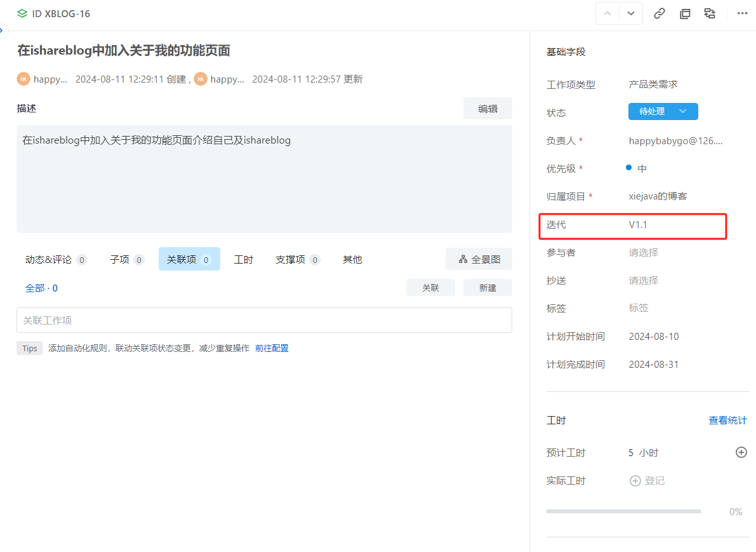
Task: Click the relation graph icon in top toolbar
Action: coord(710,13)
